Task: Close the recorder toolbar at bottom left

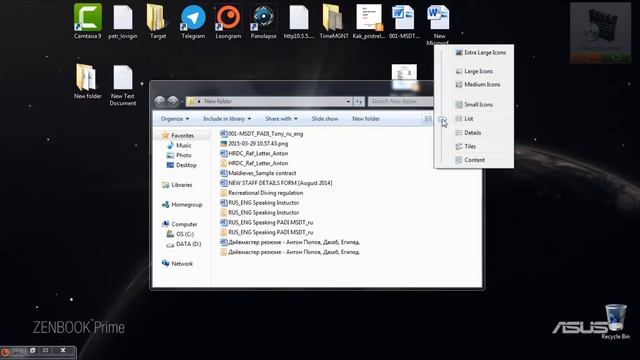Action: 63,350
